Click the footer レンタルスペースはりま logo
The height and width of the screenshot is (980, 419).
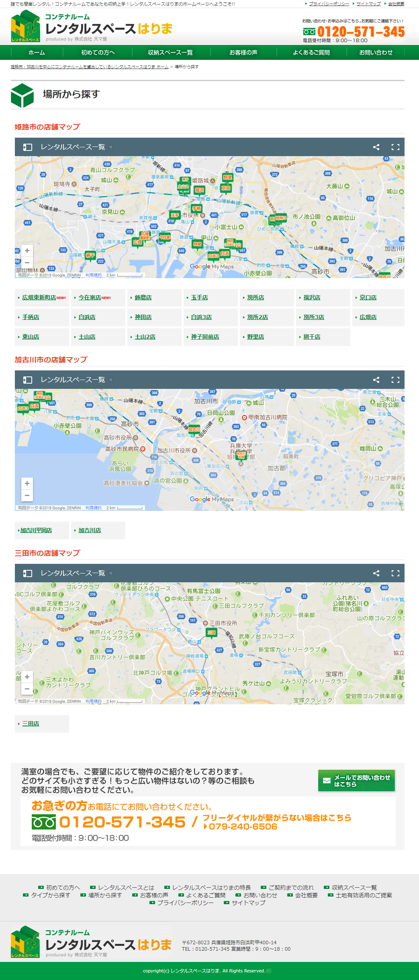coord(92,942)
